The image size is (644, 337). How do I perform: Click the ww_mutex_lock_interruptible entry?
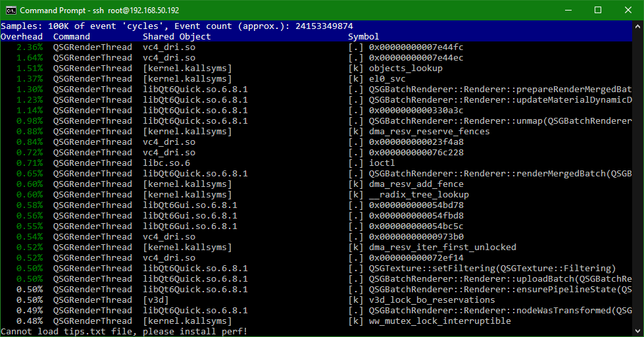point(440,321)
